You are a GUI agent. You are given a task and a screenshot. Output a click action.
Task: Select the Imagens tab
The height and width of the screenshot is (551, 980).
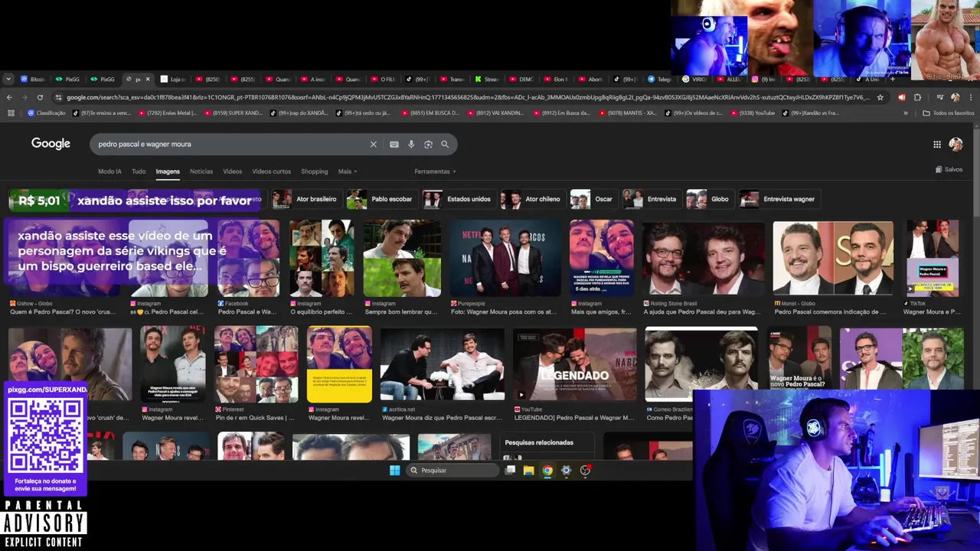(168, 171)
